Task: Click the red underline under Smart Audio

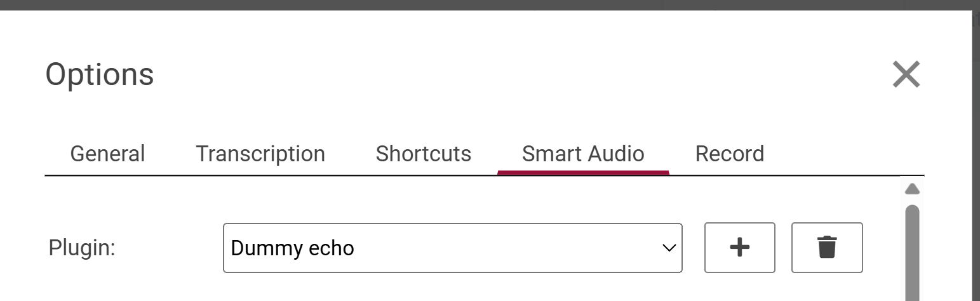Action: [x=582, y=172]
